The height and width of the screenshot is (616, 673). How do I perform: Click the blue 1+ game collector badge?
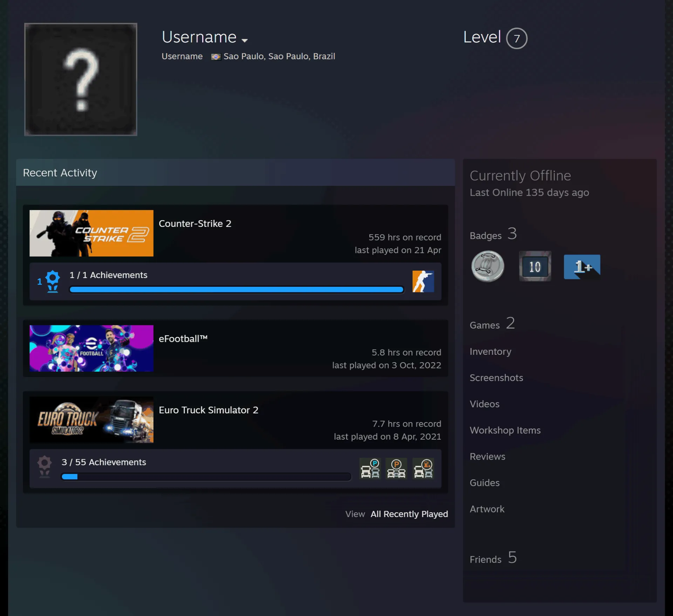pyautogui.click(x=582, y=267)
